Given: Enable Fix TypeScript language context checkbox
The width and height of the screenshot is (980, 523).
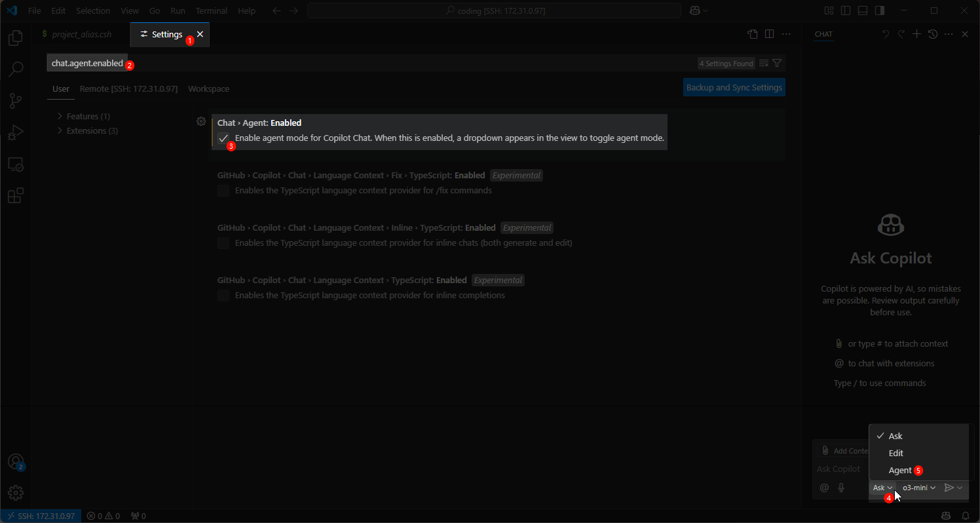Looking at the screenshot, I should (x=223, y=191).
